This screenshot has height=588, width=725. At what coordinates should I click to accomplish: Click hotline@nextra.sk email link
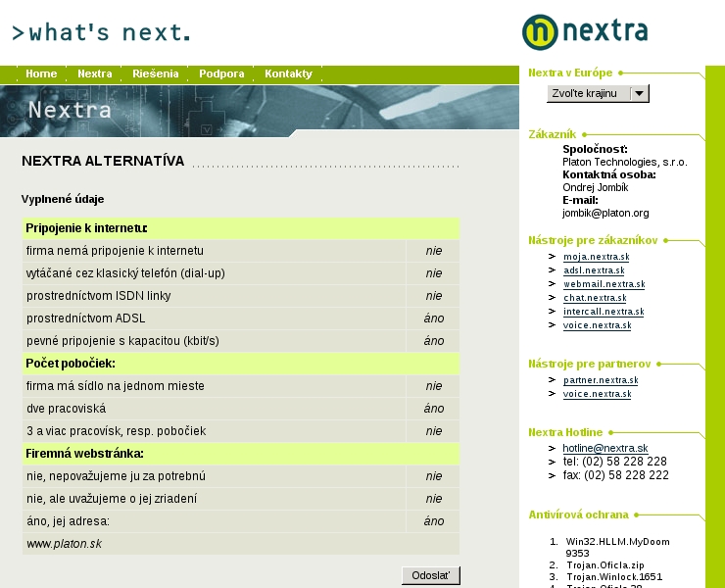tap(605, 448)
